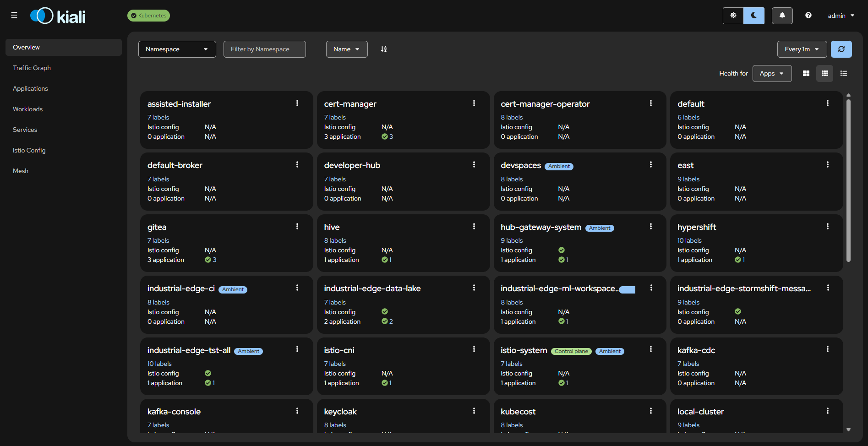868x446 pixels.
Task: Click the 7 labels link in assisted-installer
Action: tap(158, 117)
